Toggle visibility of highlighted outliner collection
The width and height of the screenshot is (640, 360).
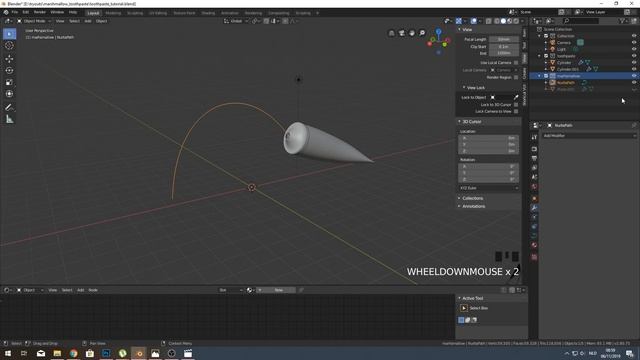[x=634, y=76]
